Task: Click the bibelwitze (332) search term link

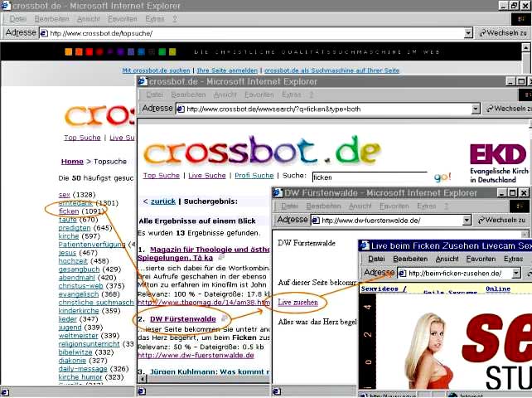Action: tap(75, 352)
